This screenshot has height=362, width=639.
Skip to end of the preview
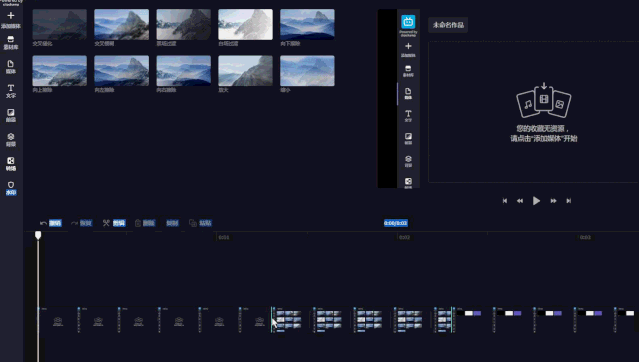pyautogui.click(x=568, y=201)
